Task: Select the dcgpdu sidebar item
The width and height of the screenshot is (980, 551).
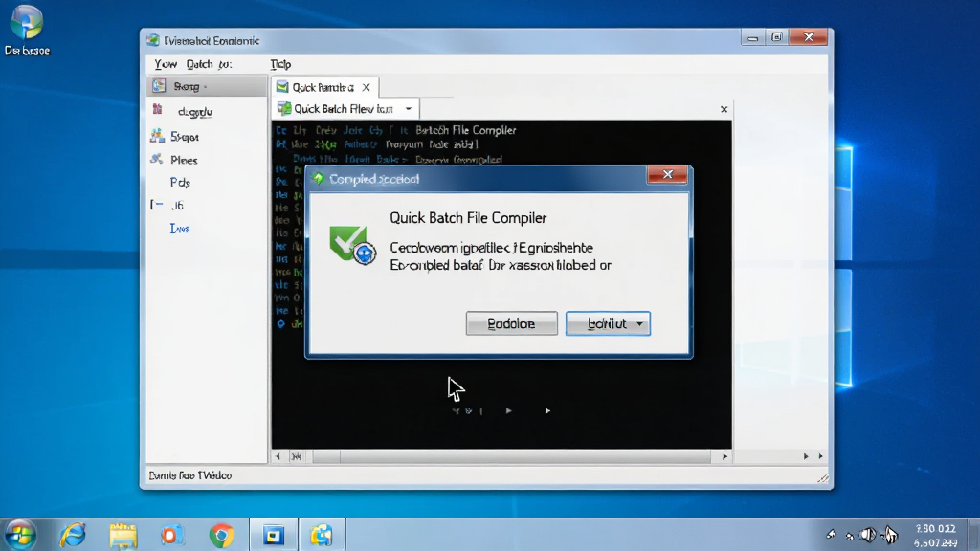Action: pos(194,112)
